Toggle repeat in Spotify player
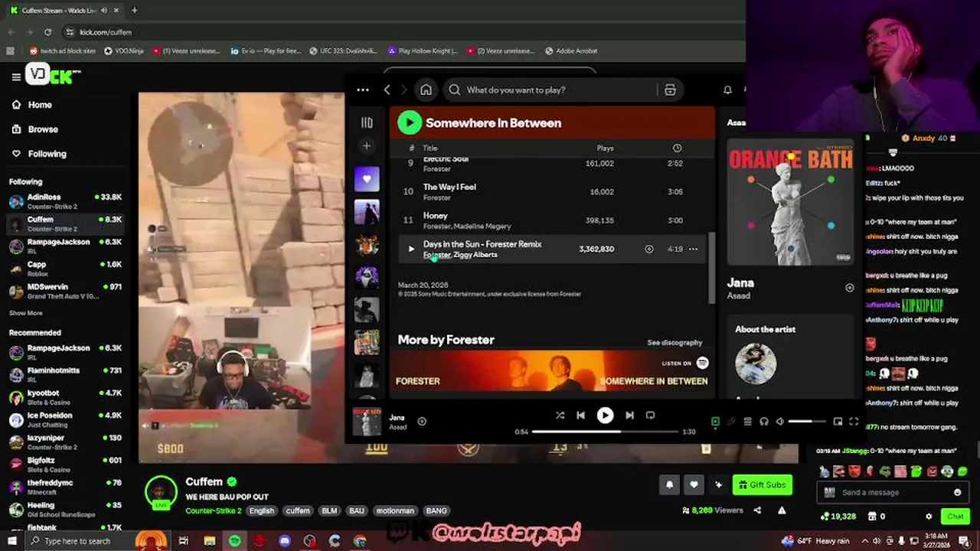This screenshot has width=980, height=551. [x=650, y=415]
